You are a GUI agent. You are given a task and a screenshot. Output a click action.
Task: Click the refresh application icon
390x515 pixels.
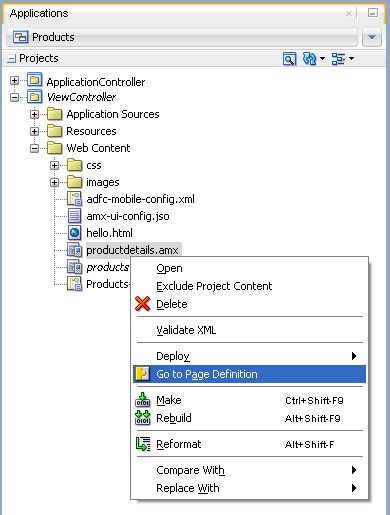click(x=309, y=59)
